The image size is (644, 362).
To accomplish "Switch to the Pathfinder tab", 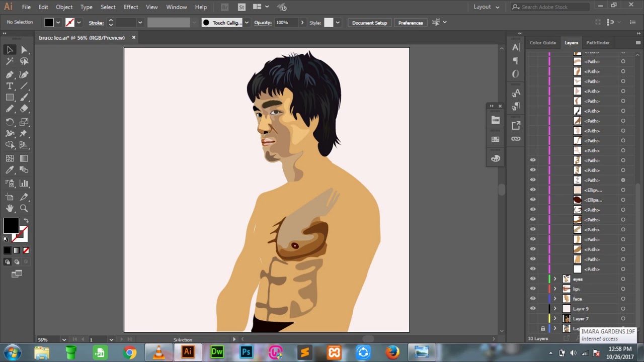I will point(598,43).
